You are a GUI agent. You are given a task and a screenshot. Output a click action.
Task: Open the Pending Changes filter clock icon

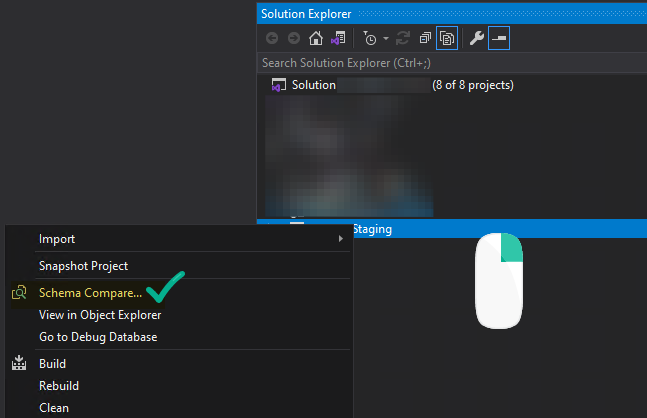click(x=370, y=38)
